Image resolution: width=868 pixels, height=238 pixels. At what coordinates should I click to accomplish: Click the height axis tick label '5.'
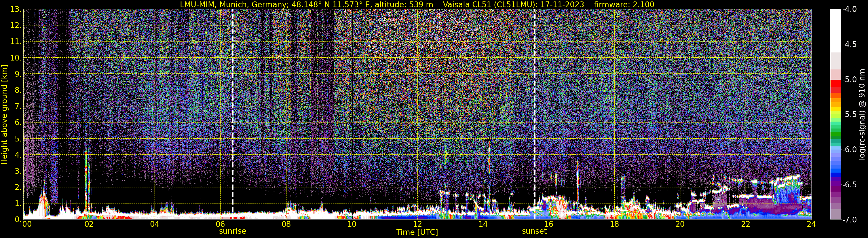tap(18, 139)
